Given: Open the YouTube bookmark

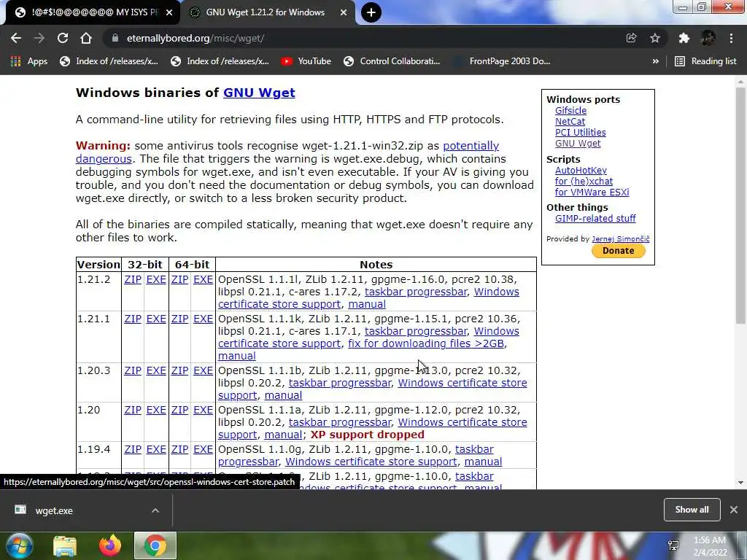Looking at the screenshot, I should (306, 61).
